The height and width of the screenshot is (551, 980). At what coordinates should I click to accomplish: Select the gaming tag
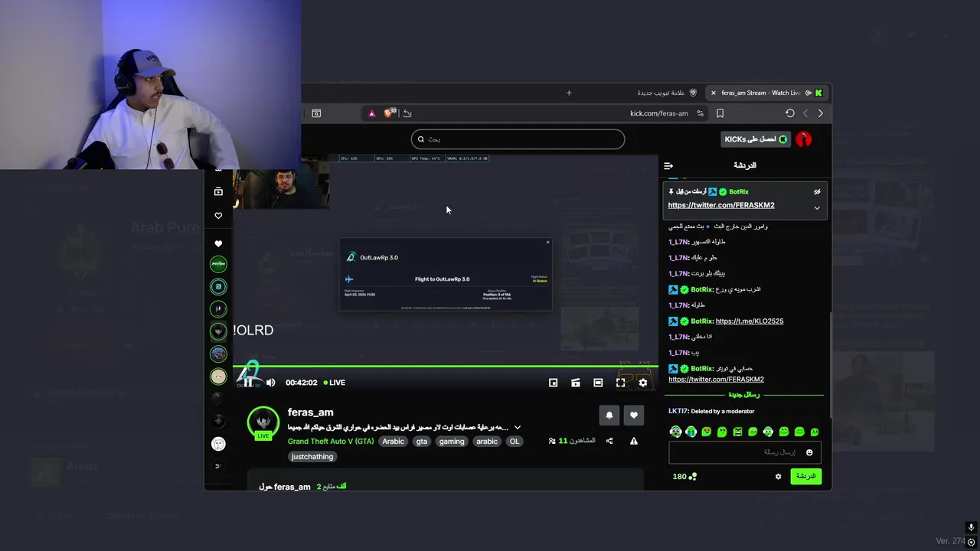tap(452, 441)
